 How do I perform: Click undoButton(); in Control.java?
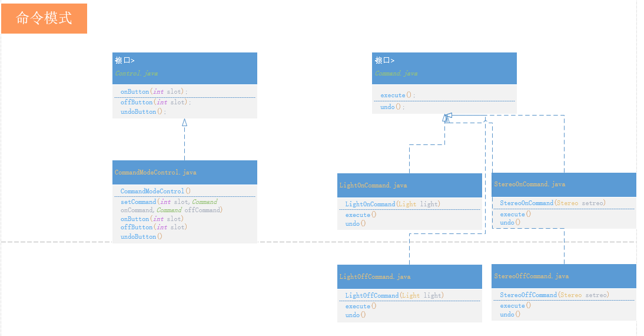coord(143,111)
